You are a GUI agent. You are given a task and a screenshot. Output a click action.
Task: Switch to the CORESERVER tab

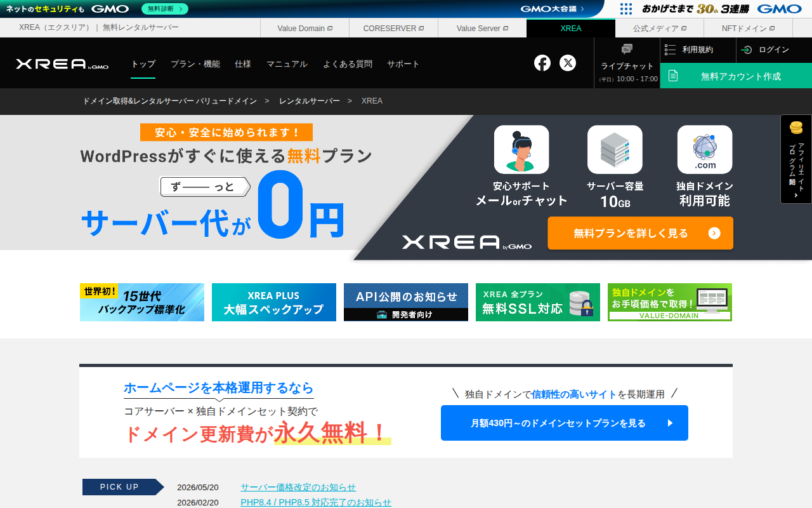coord(393,29)
